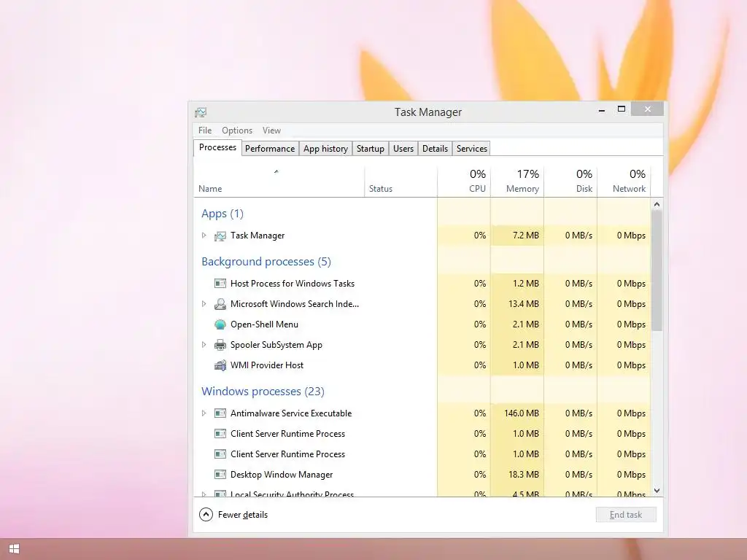Click the 146.0 MB memory value

[x=522, y=413]
